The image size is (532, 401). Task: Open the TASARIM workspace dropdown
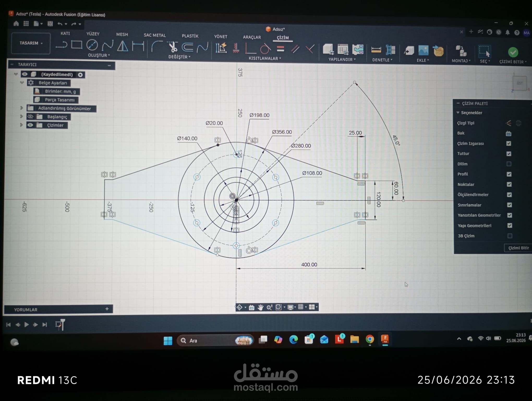31,43
